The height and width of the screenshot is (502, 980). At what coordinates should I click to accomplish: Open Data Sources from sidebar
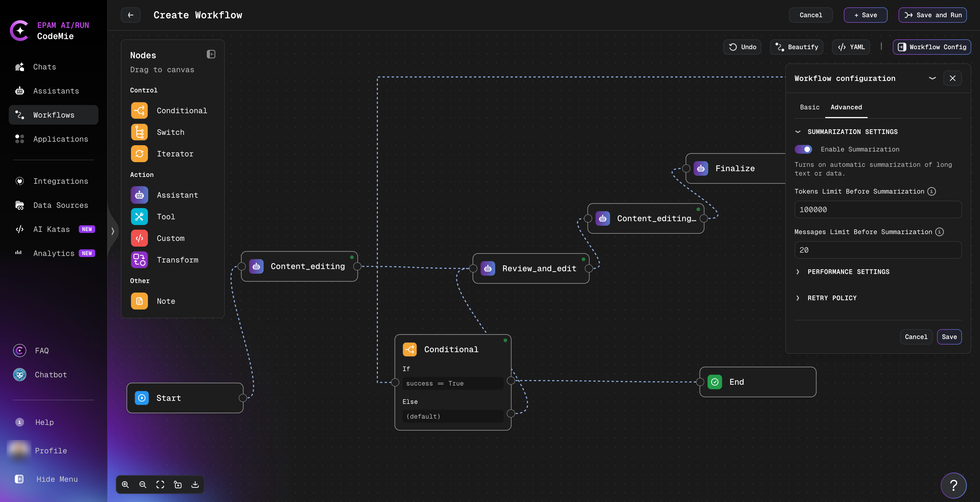click(x=60, y=205)
